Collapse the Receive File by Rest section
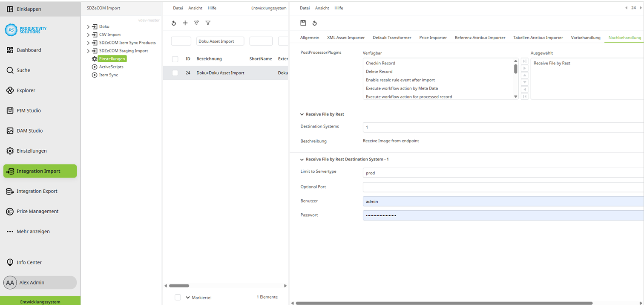 pos(302,114)
